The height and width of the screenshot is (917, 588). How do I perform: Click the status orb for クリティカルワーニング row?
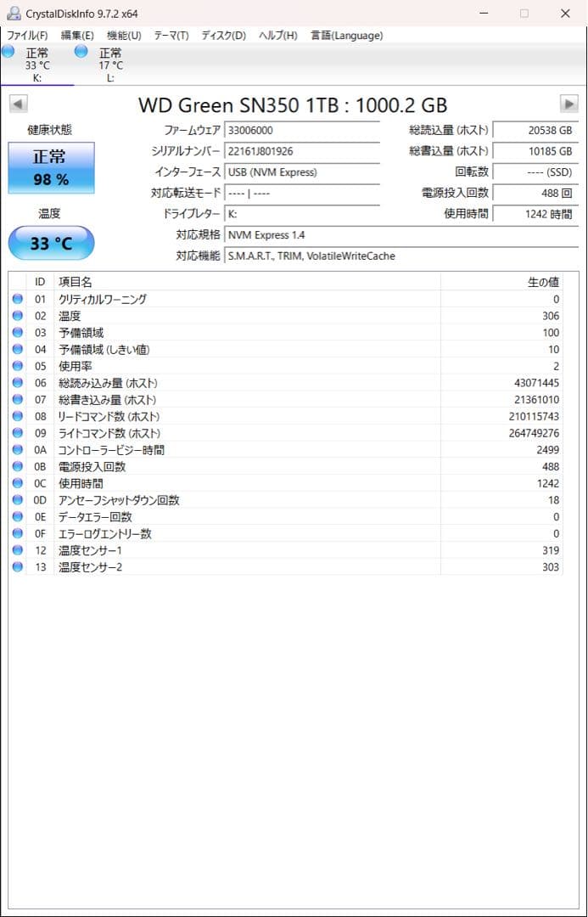(x=18, y=299)
